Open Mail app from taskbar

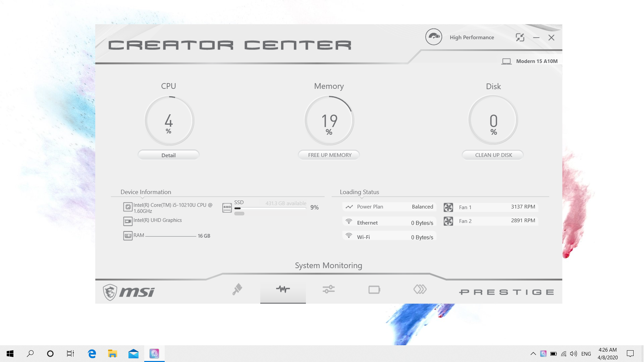point(133,354)
